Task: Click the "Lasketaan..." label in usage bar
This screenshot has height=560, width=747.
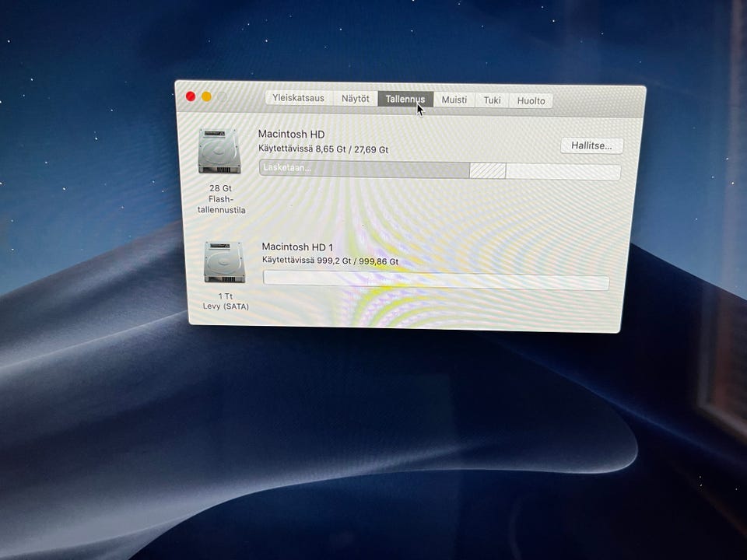Action: [x=287, y=168]
